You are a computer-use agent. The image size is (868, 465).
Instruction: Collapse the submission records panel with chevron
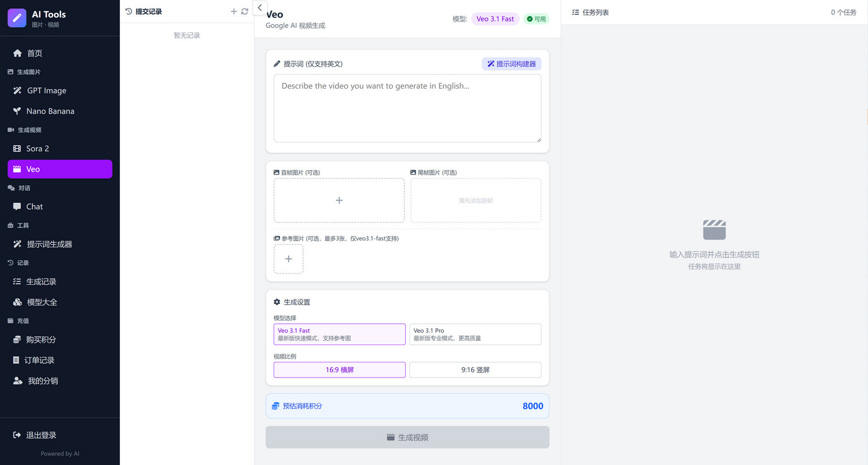pyautogui.click(x=260, y=8)
